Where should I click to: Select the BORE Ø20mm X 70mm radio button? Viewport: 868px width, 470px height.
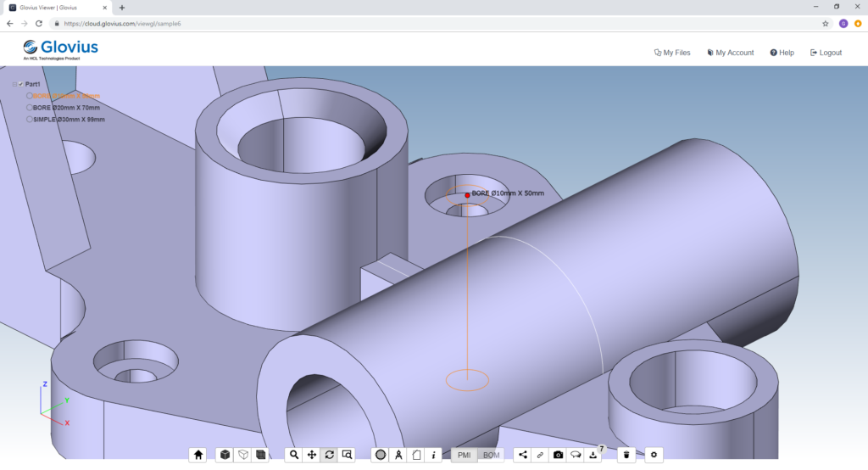(x=30, y=108)
